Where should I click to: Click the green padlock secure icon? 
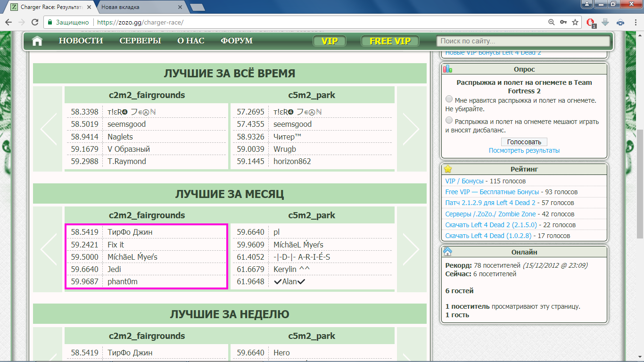coord(49,22)
